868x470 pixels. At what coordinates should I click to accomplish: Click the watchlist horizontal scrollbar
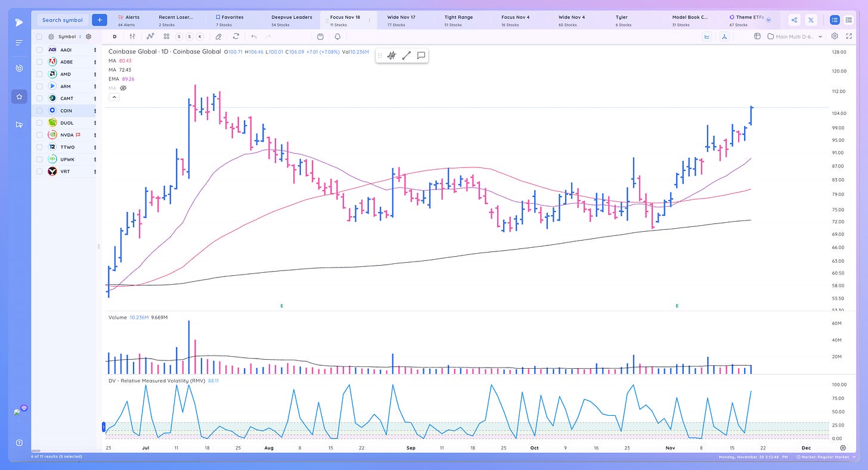[36, 450]
